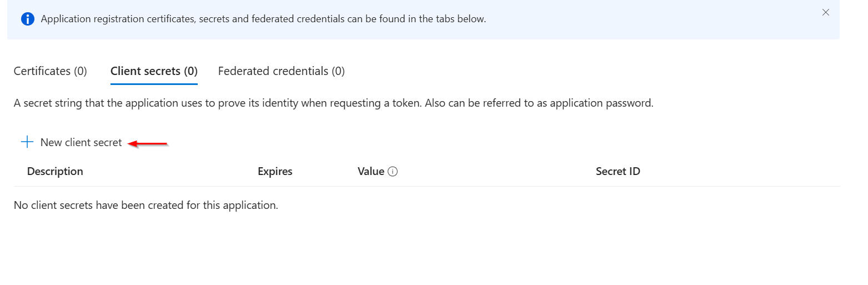868x285 pixels.
Task: Click the plus icon for a new secret
Action: [x=27, y=142]
